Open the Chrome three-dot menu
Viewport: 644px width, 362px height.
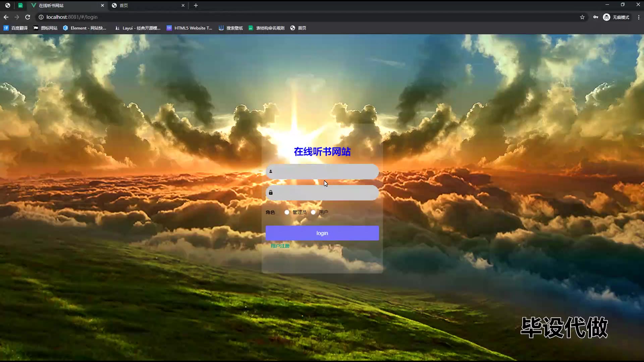pyautogui.click(x=639, y=17)
